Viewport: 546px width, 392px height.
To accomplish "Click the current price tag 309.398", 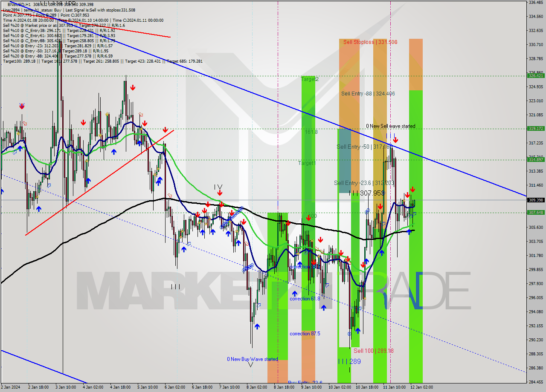I will point(536,200).
